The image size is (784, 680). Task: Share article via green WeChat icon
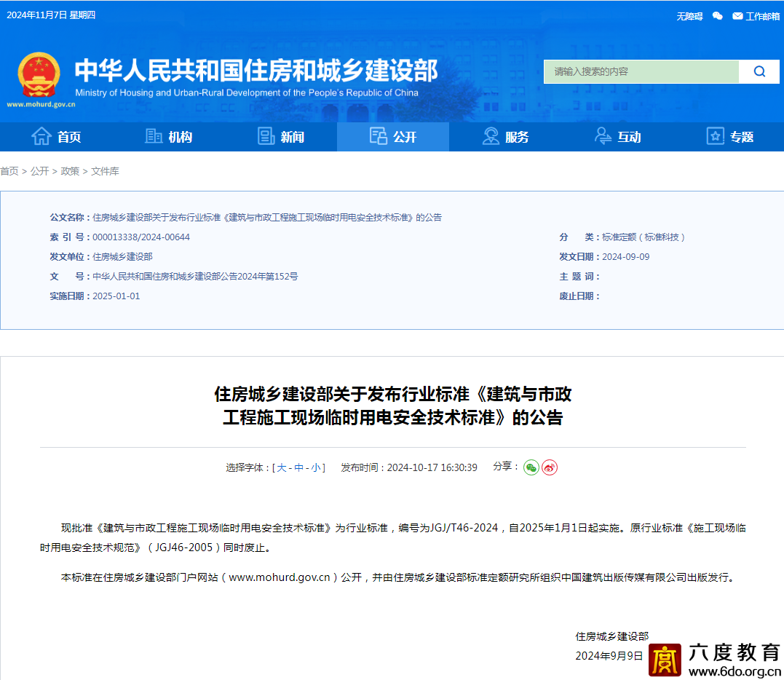(x=531, y=467)
